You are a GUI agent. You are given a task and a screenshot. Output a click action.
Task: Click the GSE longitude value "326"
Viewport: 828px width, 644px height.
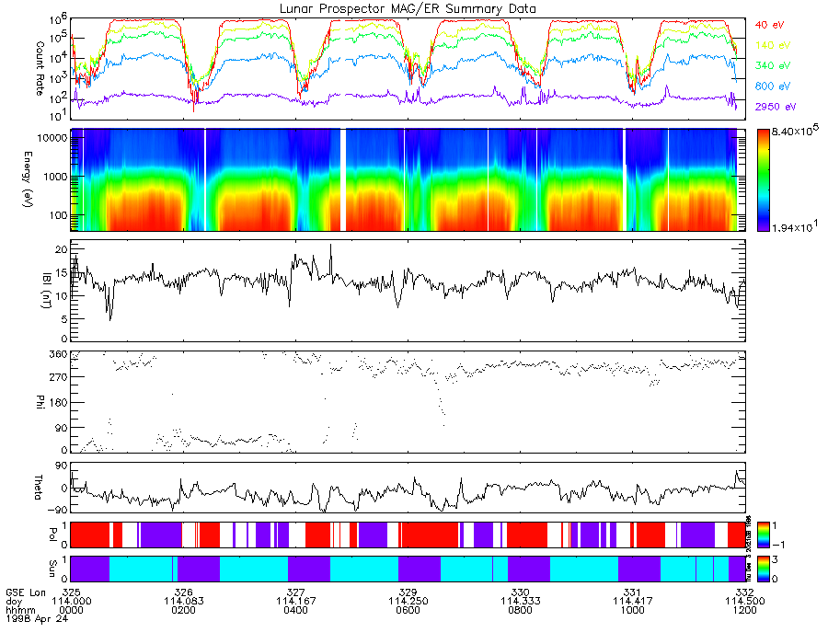click(x=184, y=592)
